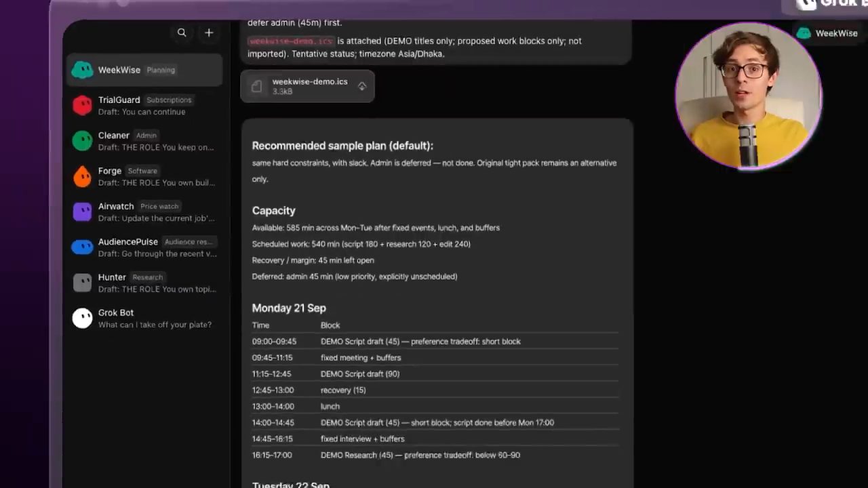Click the "14:00-14:45" time cell
The width and height of the screenshot is (868, 488).
273,423
